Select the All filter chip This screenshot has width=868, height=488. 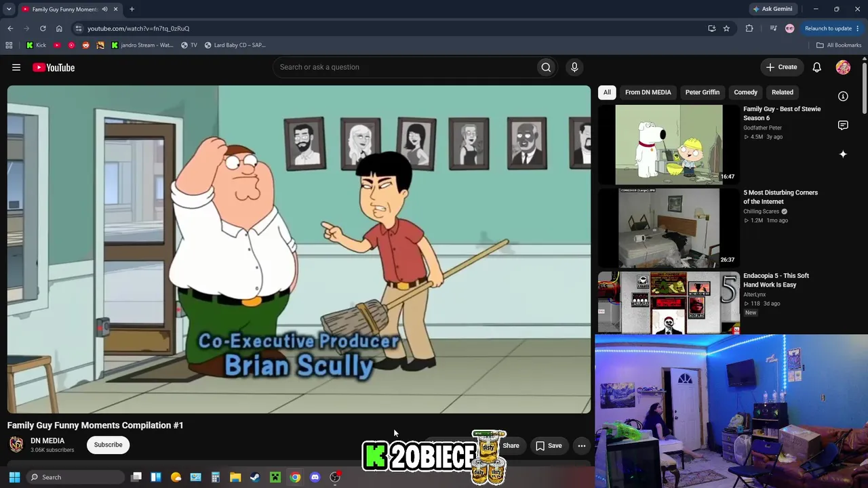[607, 92]
